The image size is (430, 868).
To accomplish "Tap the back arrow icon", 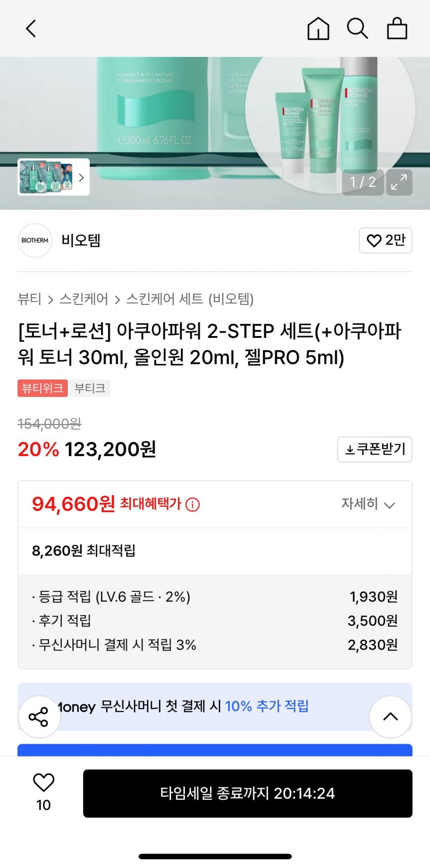I will coord(31,29).
